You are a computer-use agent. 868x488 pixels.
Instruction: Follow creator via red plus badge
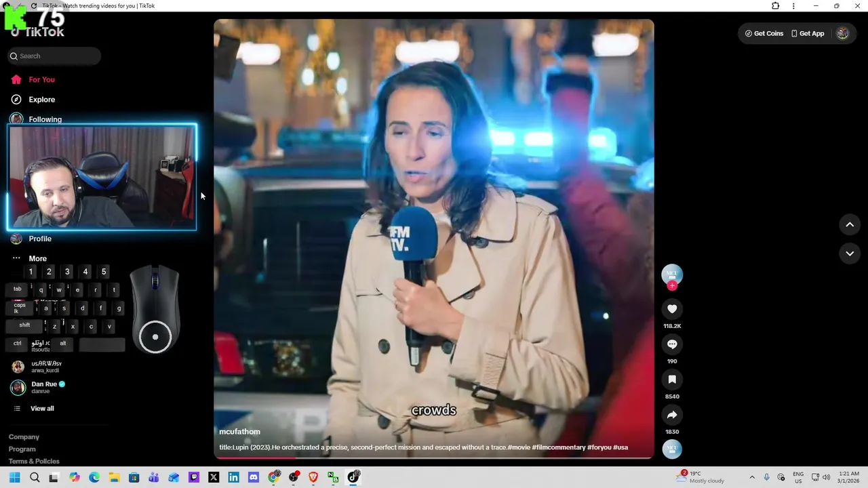[x=672, y=286]
